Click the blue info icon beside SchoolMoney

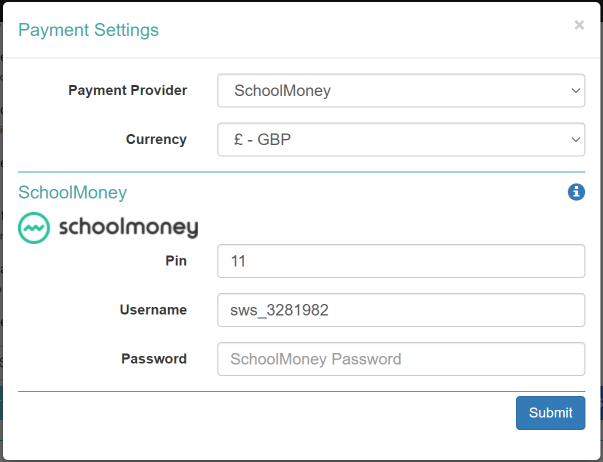tap(576, 192)
